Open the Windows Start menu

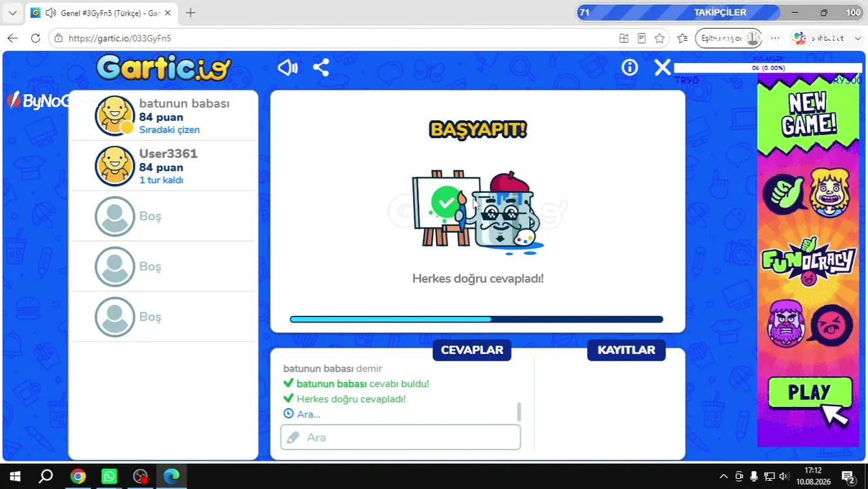coord(14,476)
